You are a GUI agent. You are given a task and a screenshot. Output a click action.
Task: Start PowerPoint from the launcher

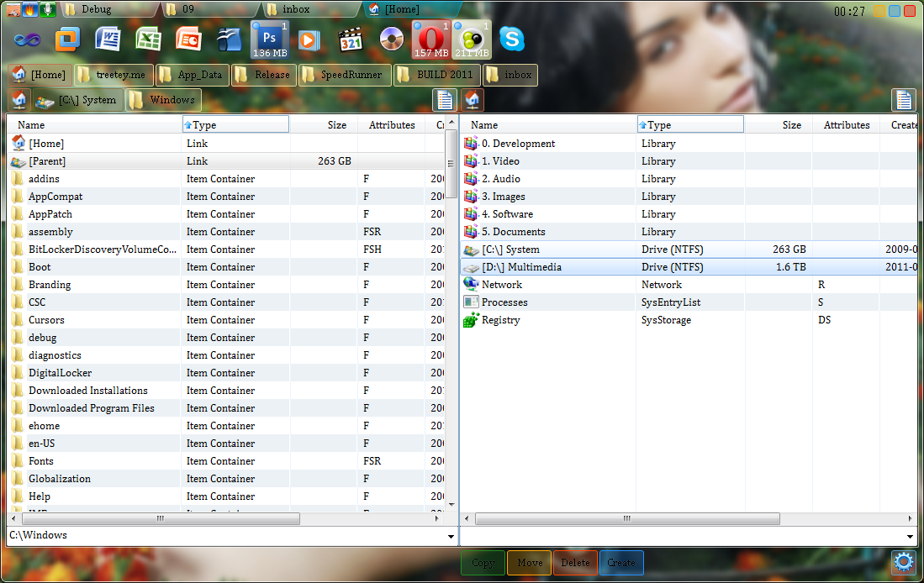tap(189, 39)
